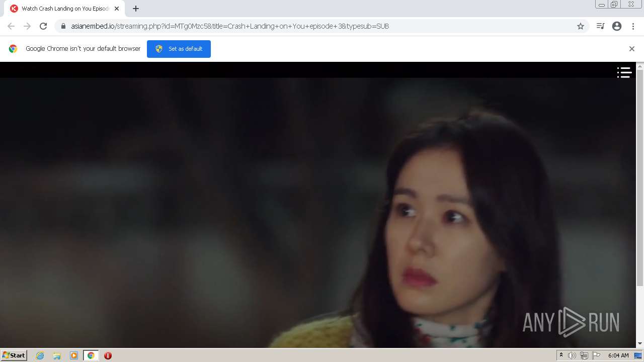Click the browser back arrow
Screen dimensions: 644x362
(x=11, y=26)
